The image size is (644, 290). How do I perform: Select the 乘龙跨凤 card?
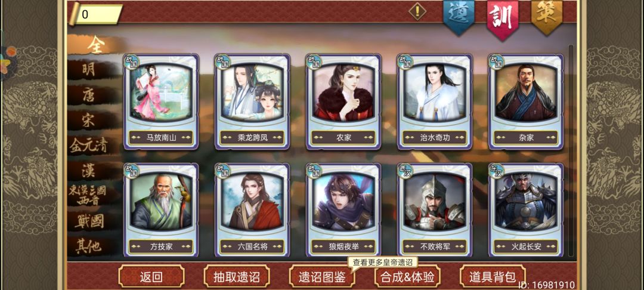[x=253, y=102]
